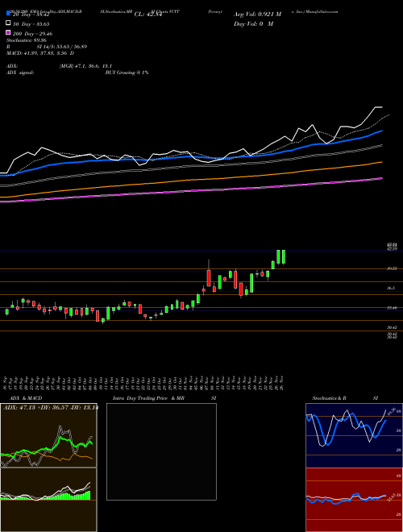Open the blue Stochastics indicator panel
403x532 pixels.
[354, 435]
